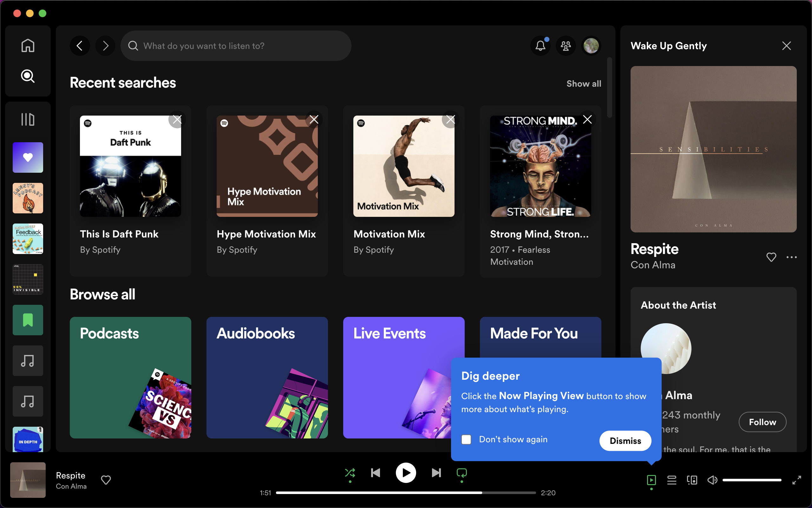
Task: Toggle shuffle playback
Action: pos(350,473)
